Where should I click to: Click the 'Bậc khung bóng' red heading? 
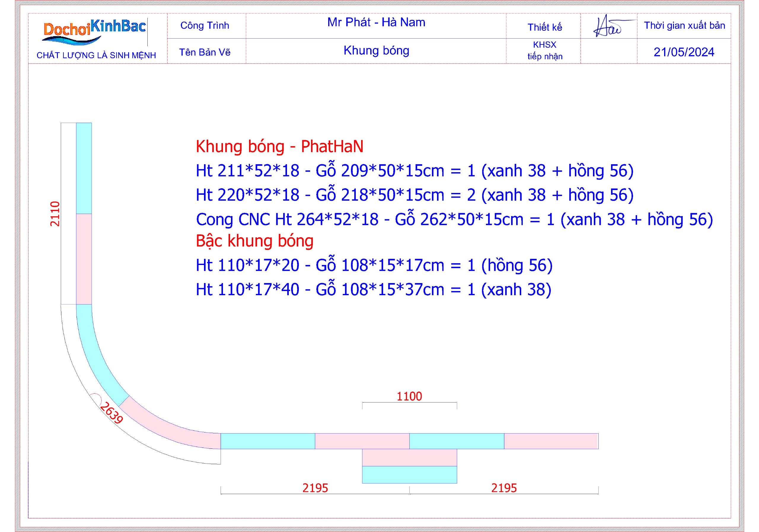255,241
